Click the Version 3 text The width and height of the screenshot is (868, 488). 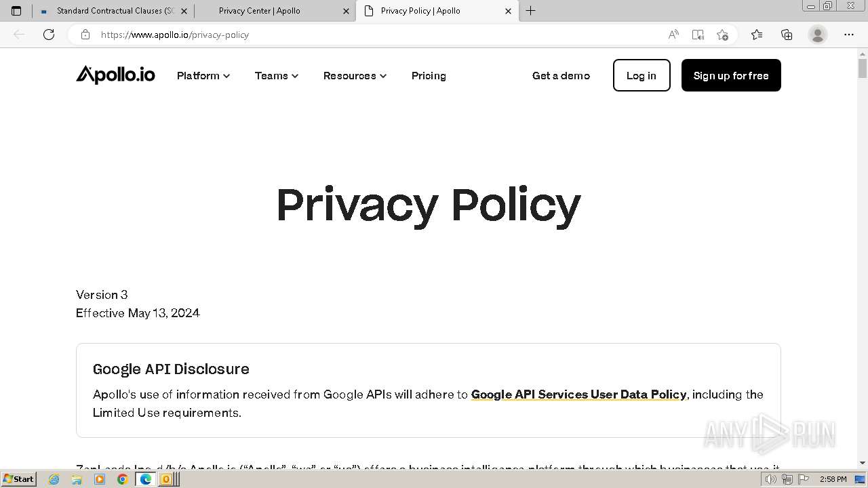click(102, 295)
